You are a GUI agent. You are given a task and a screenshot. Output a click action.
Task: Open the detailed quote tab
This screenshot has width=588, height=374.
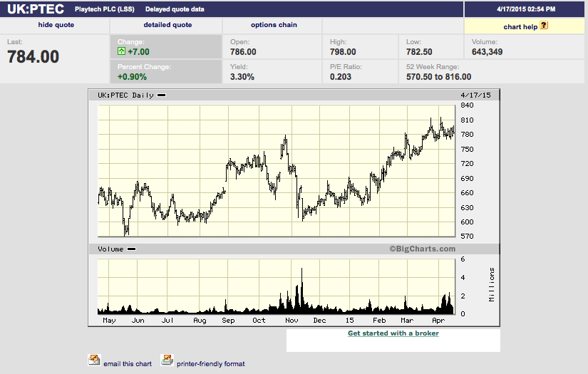point(167,25)
